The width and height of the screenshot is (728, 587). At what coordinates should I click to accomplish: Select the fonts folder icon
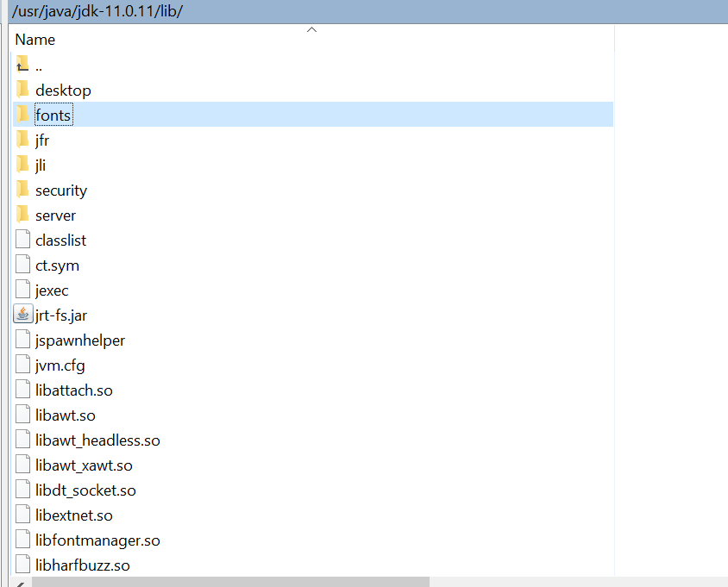tap(23, 114)
